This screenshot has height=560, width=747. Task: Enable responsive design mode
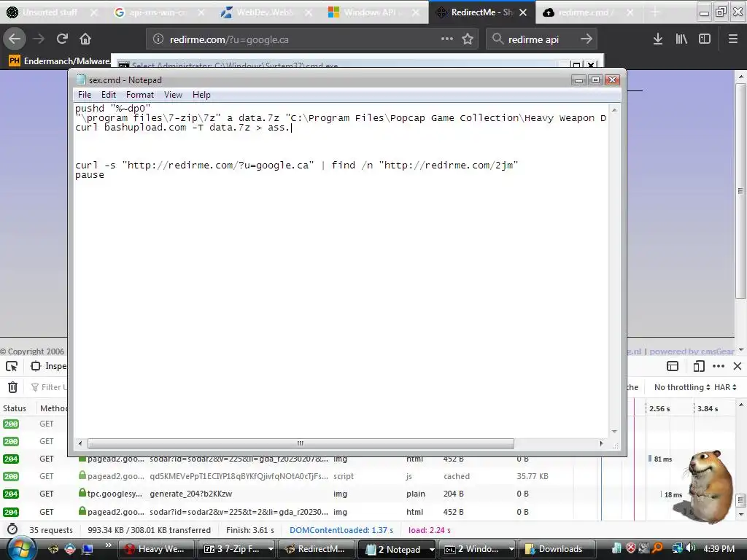[699, 366]
